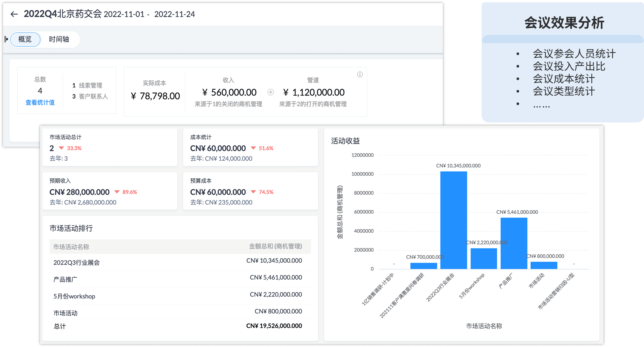
Task: Open the 时间轴 tab
Action: (59, 39)
